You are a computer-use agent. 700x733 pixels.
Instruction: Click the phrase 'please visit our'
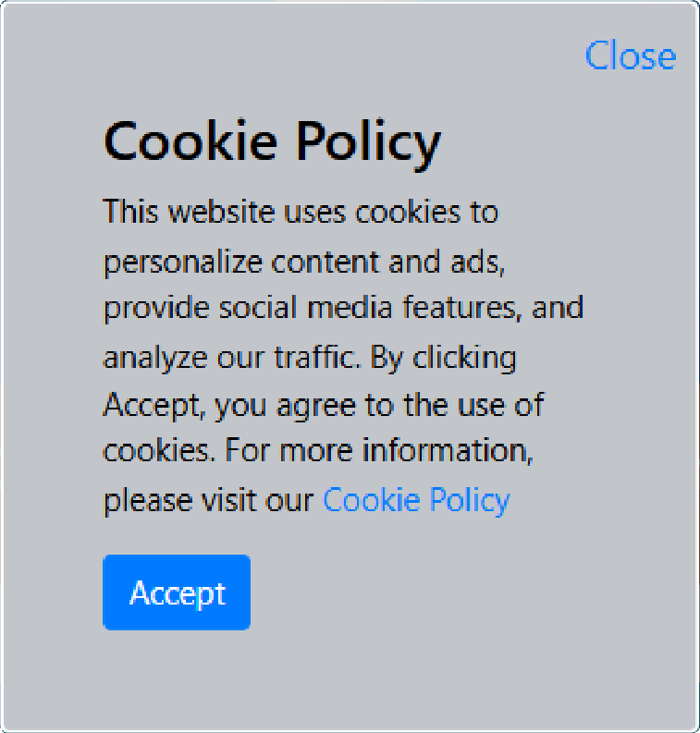point(209,500)
